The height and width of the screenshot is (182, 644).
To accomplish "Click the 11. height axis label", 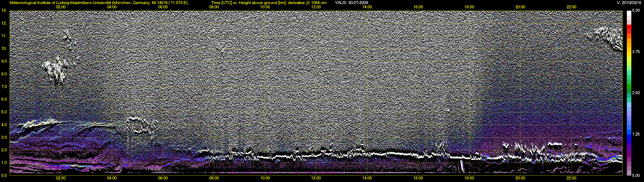I will 4,36.
